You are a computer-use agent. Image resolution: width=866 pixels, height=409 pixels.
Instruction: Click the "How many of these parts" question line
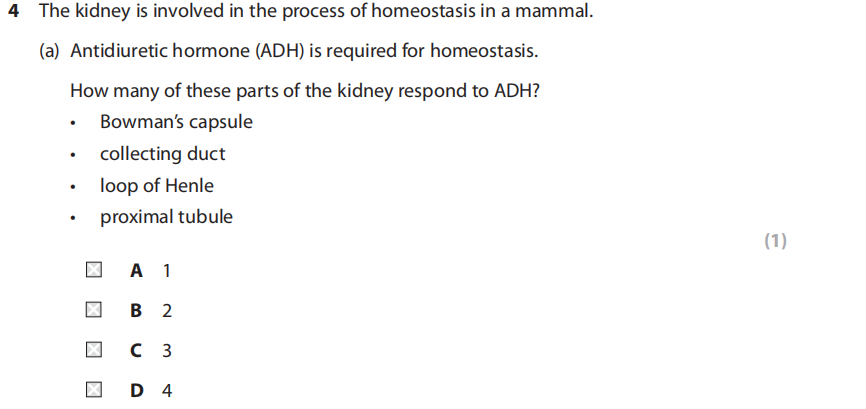point(305,90)
